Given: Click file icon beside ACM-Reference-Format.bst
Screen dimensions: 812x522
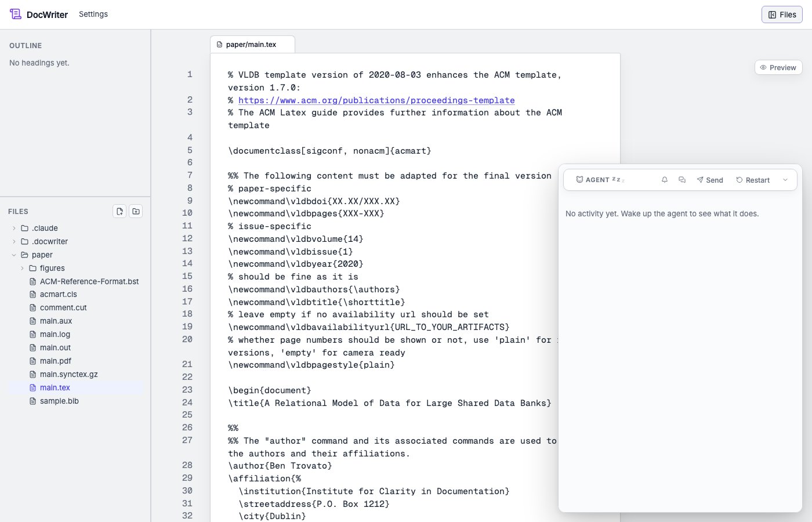Looking at the screenshot, I should pyautogui.click(x=33, y=281).
